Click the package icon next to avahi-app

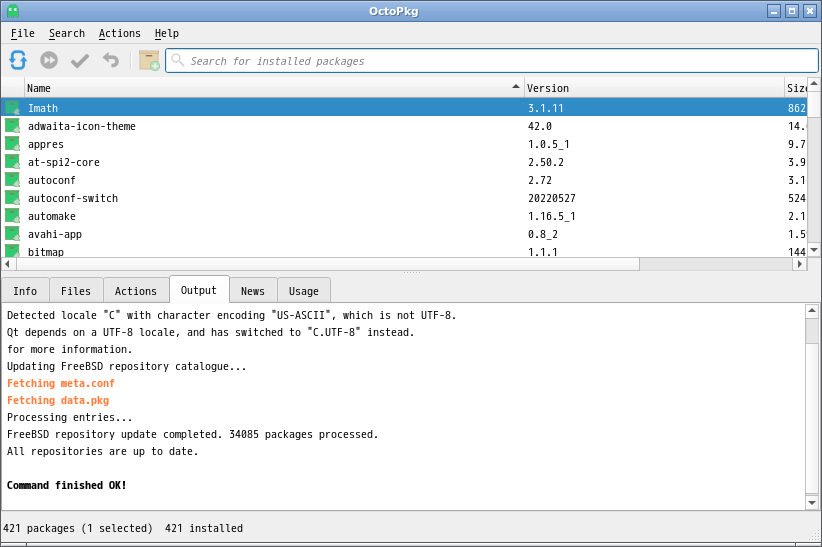(13, 234)
